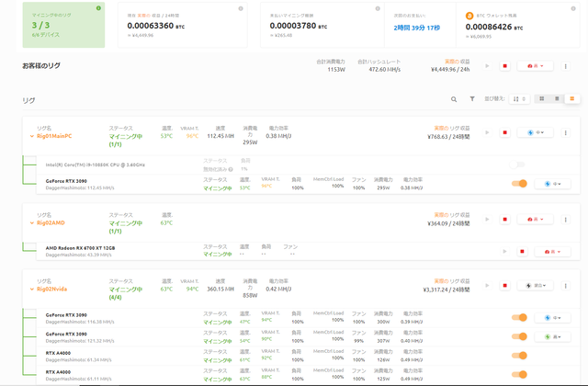Image resolution: width=588 pixels, height=386 pixels.
Task: Open the 並び替え sort dropdown
Action: [x=519, y=98]
